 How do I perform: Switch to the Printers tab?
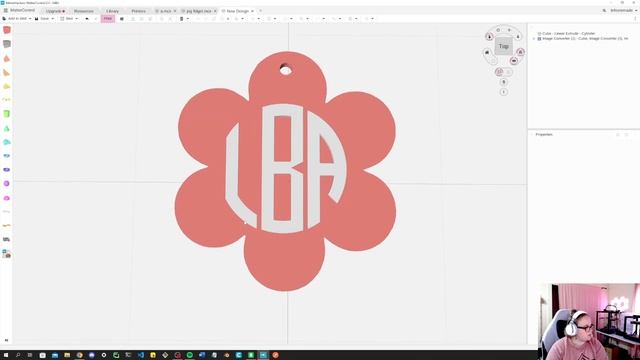(138, 11)
